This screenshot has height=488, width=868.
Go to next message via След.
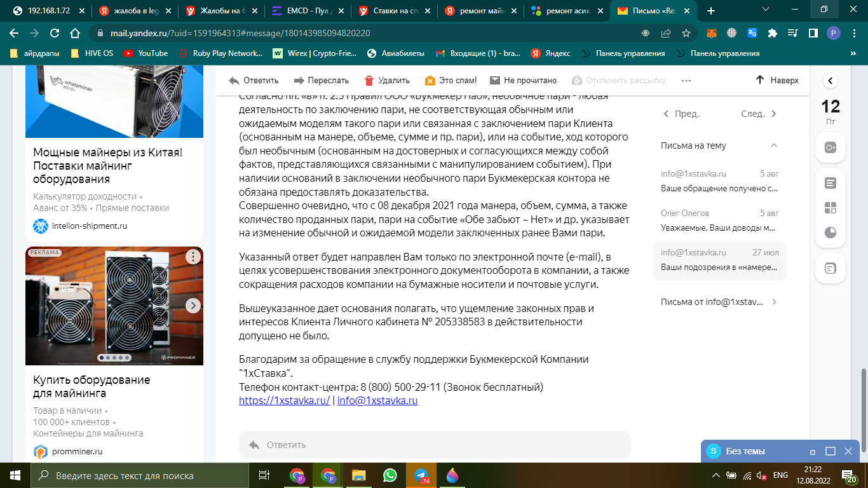pos(759,114)
